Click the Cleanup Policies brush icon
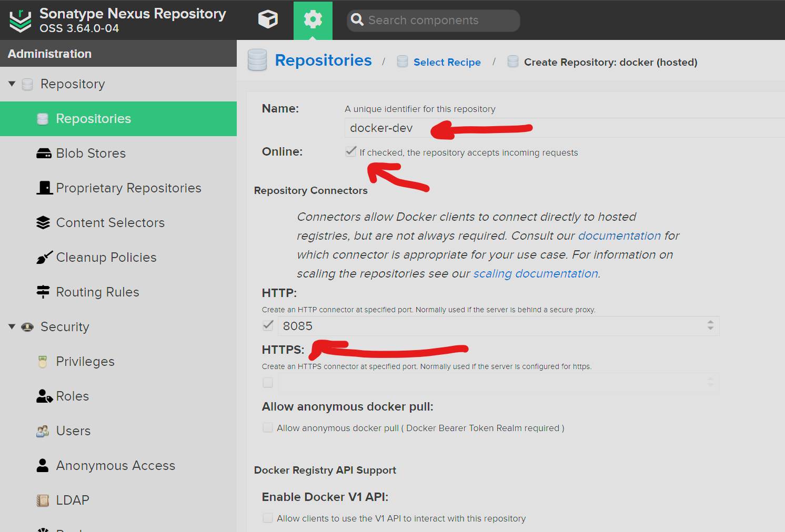The width and height of the screenshot is (785, 532). pos(44,257)
